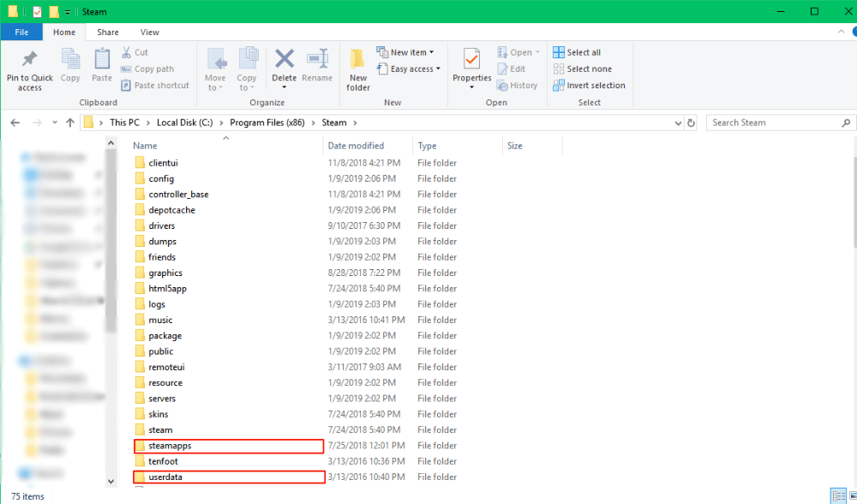Click This PC in the address bar
This screenshot has height=504, width=857.
pyautogui.click(x=124, y=123)
